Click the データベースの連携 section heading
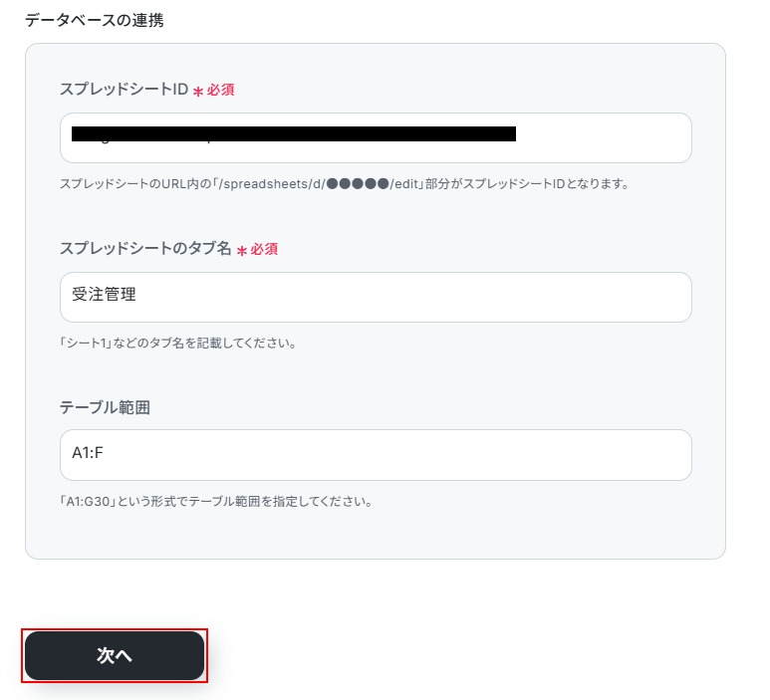Viewport: 770px width, 700px height. (x=95, y=20)
